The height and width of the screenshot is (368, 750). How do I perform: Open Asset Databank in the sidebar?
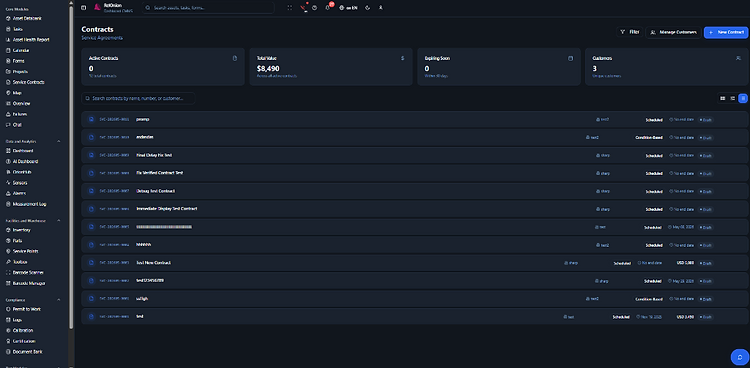24,18
